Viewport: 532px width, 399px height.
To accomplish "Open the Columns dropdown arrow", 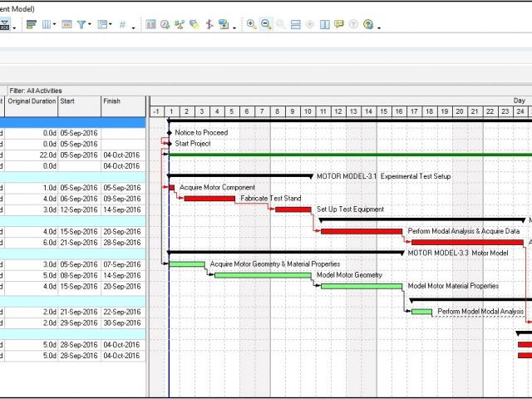I will pos(55,26).
